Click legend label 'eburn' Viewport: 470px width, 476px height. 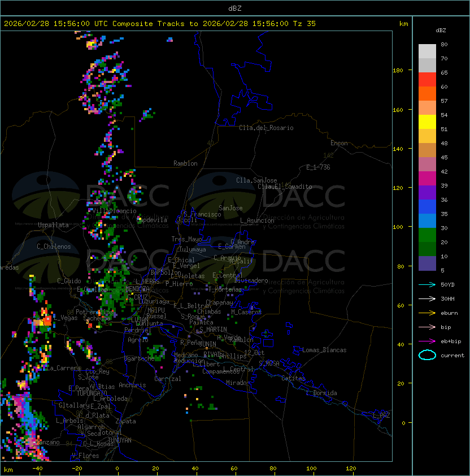[x=449, y=313]
